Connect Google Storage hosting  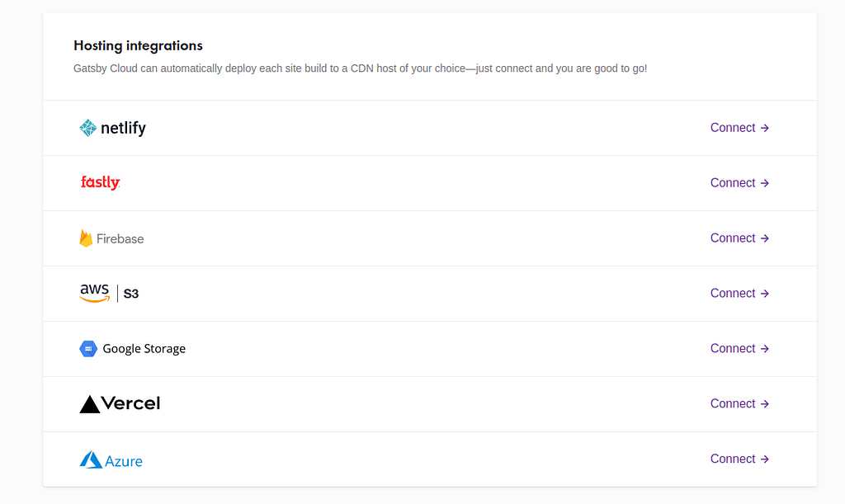(x=739, y=348)
